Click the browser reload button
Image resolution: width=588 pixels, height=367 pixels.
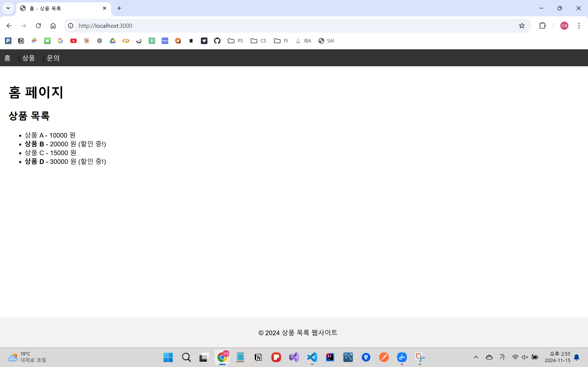38,26
